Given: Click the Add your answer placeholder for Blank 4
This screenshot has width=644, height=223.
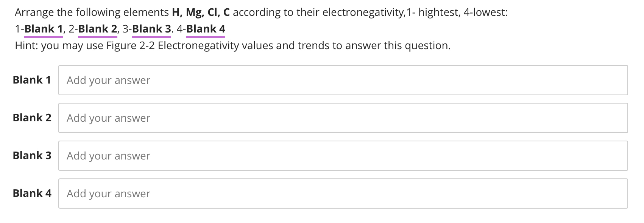Looking at the screenshot, I should [x=108, y=194].
